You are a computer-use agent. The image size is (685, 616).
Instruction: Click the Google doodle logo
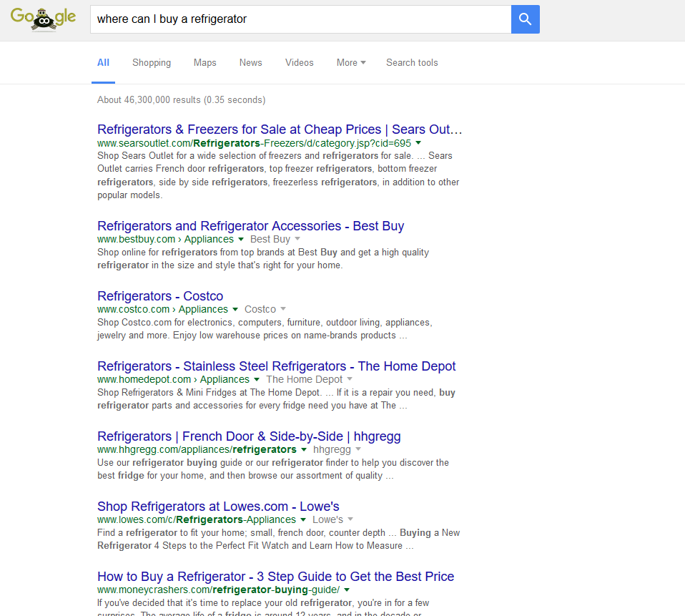(43, 19)
